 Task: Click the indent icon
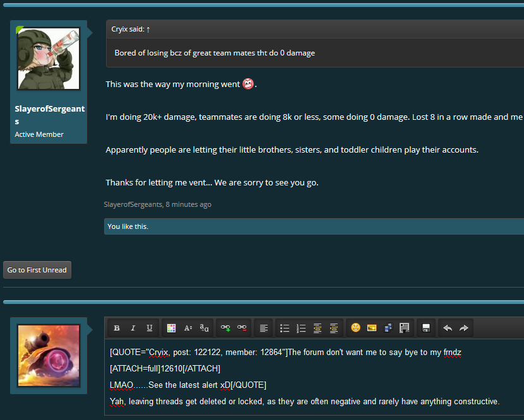pos(334,328)
